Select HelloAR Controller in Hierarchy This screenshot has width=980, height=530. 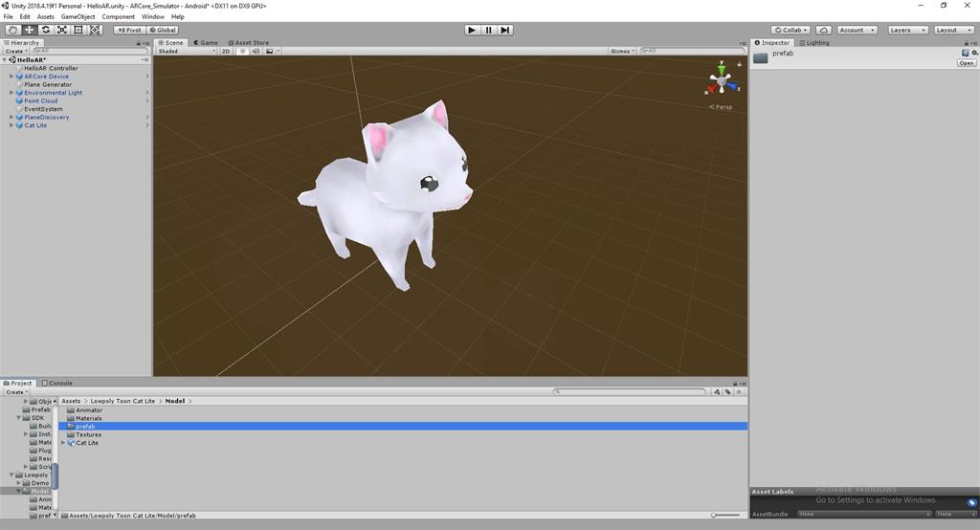pyautogui.click(x=52, y=68)
